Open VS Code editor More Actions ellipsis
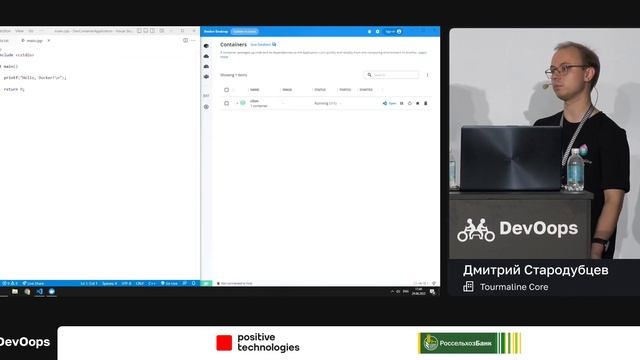 point(193,40)
